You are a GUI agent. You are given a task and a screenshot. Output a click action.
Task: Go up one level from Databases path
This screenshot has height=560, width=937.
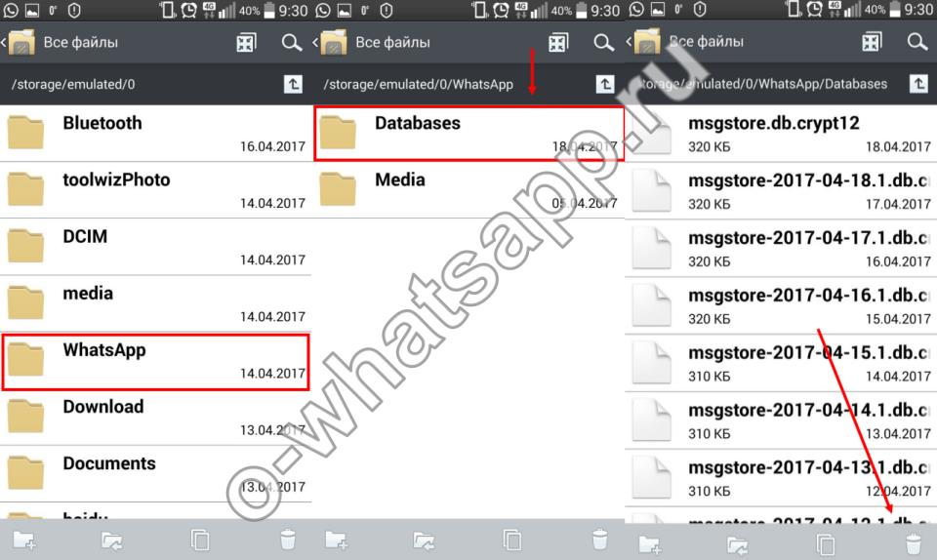(x=918, y=84)
